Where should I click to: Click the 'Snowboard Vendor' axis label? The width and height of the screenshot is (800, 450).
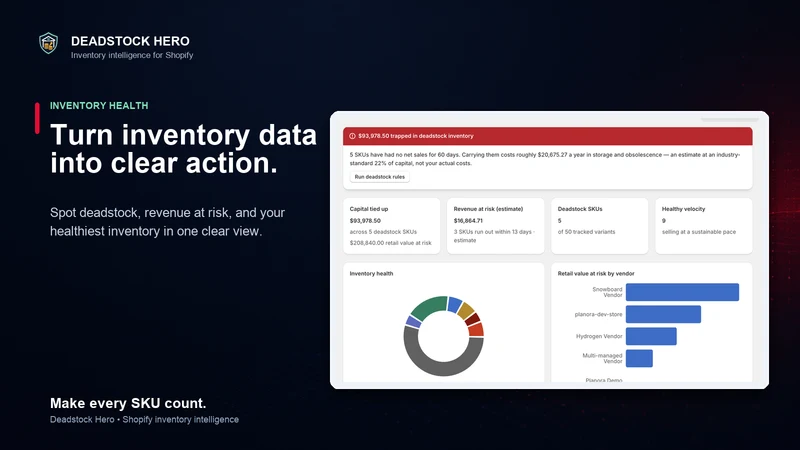[x=607, y=292]
